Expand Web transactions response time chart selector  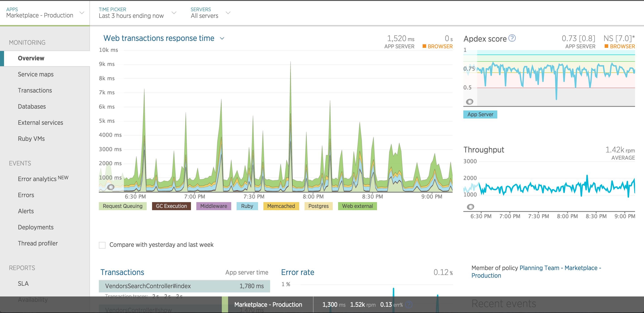tap(222, 38)
